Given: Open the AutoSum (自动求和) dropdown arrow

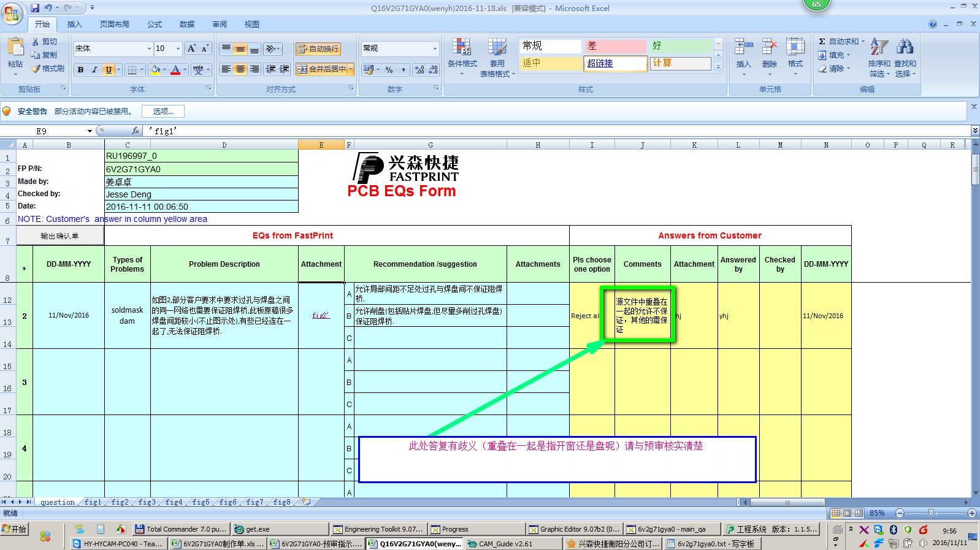Looking at the screenshot, I should click(863, 42).
